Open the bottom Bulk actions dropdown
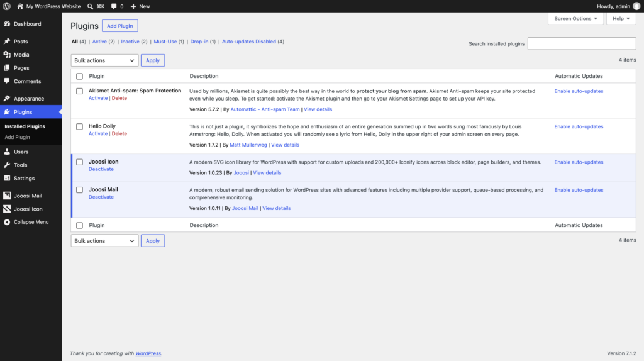The width and height of the screenshot is (644, 361). pyautogui.click(x=104, y=241)
